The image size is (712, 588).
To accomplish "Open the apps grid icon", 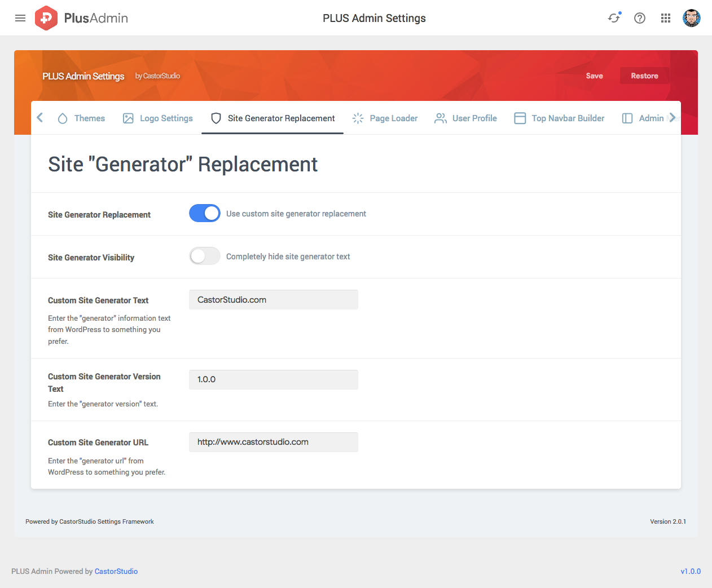I will coord(666,18).
